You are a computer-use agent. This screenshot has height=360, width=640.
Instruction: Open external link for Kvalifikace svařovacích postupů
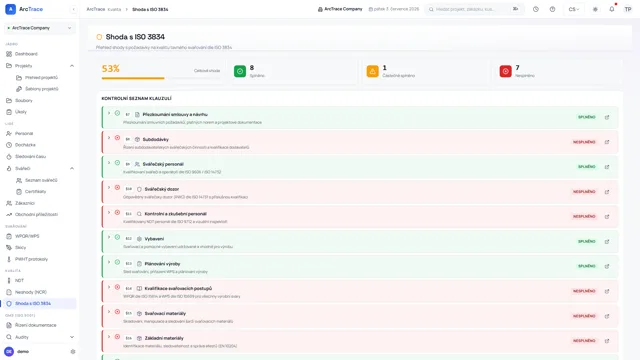(607, 291)
